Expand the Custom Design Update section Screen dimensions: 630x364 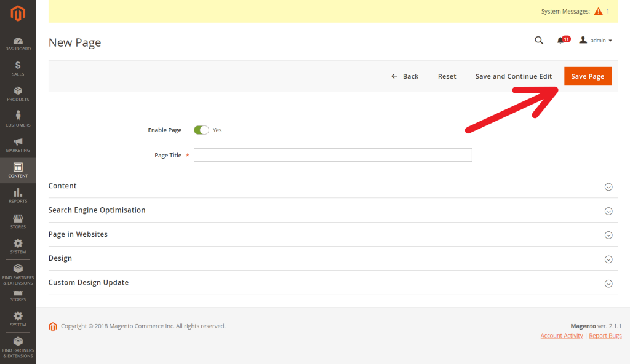click(x=333, y=282)
